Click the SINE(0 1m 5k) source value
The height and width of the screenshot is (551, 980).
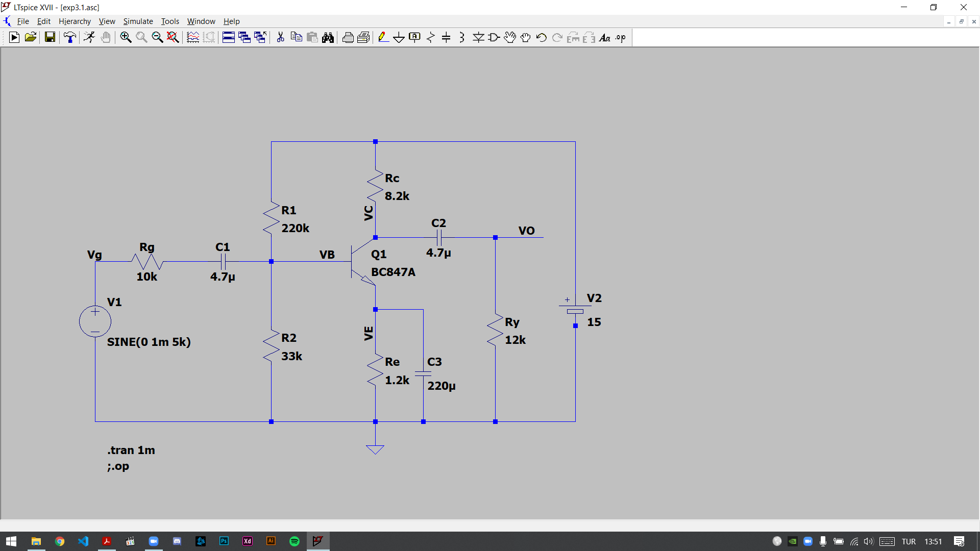pyautogui.click(x=149, y=342)
